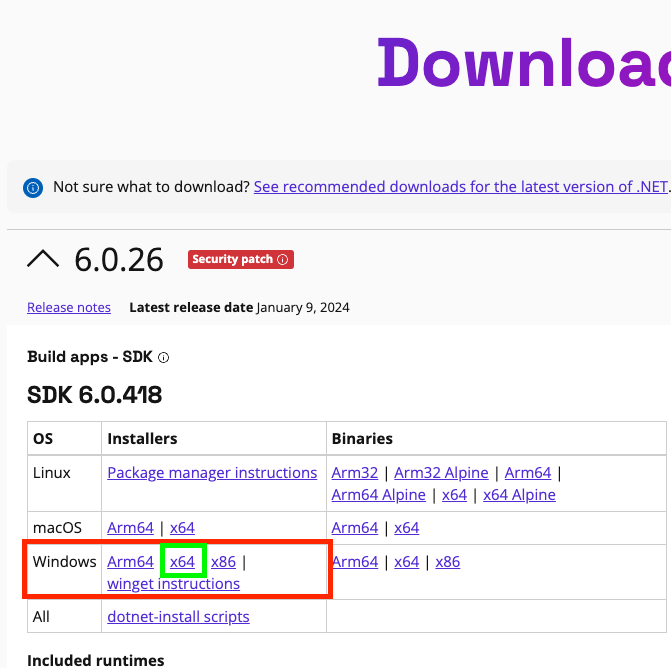Image resolution: width=671 pixels, height=668 pixels.
Task: Download Windows x64 installer
Action: (182, 562)
